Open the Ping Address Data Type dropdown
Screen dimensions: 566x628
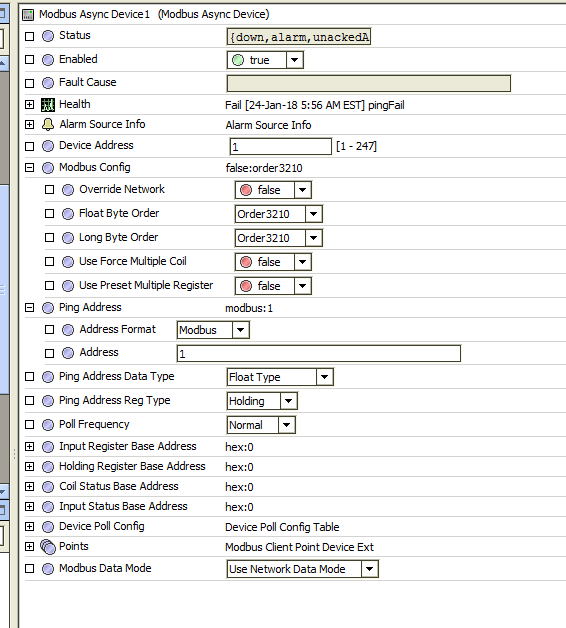[x=325, y=377]
